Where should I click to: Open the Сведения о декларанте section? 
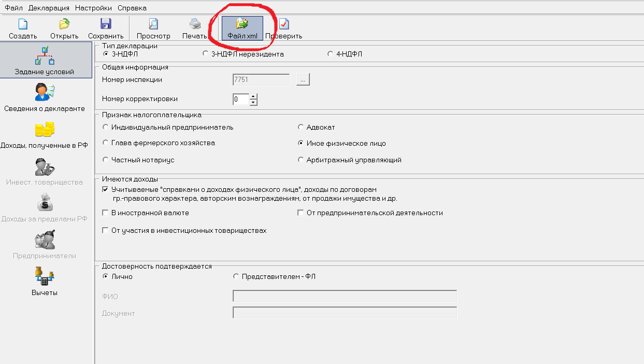click(x=45, y=97)
